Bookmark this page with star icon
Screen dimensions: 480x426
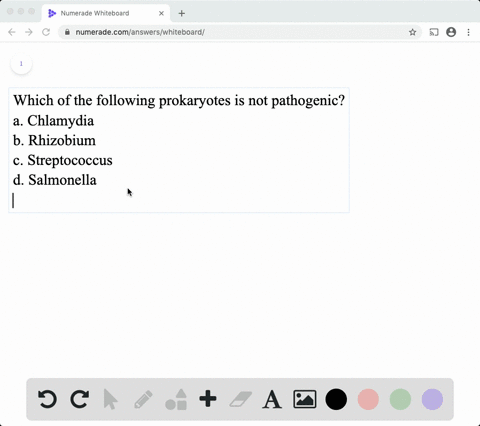point(412,32)
